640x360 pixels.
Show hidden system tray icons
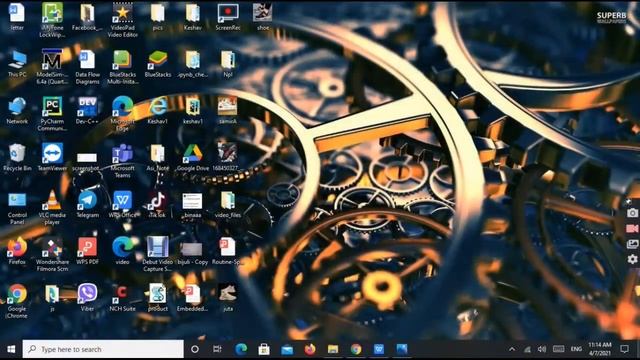pyautogui.click(x=512, y=349)
